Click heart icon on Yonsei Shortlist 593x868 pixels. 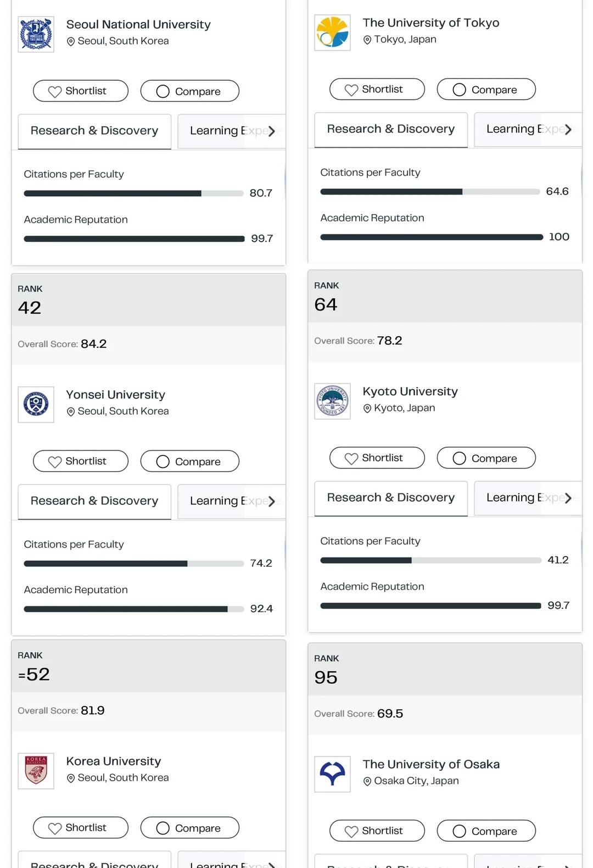click(x=55, y=461)
